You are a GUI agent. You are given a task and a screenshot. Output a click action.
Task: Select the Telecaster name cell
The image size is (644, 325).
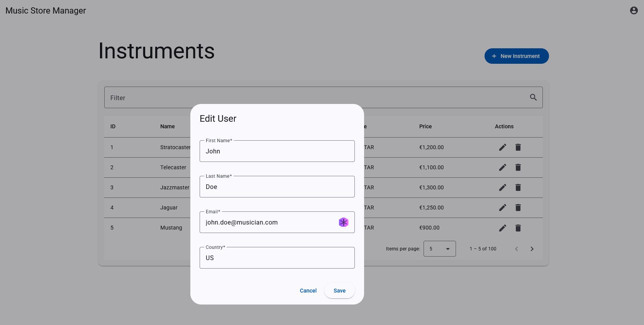coord(173,167)
